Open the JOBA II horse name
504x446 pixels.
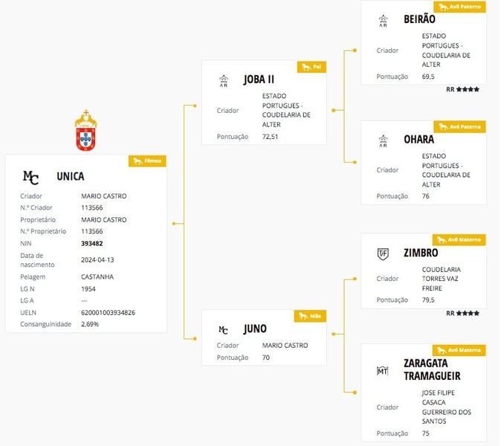pos(260,80)
